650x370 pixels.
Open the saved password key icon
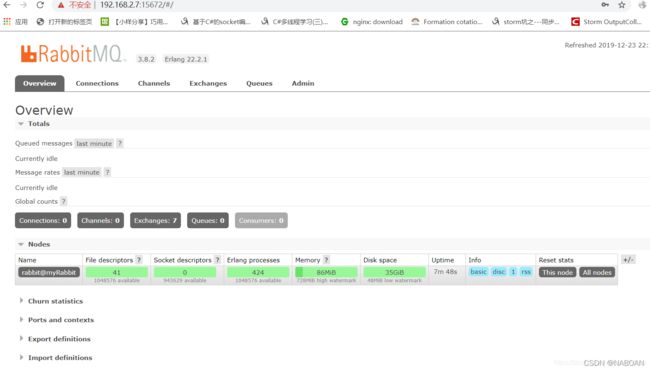click(x=605, y=5)
